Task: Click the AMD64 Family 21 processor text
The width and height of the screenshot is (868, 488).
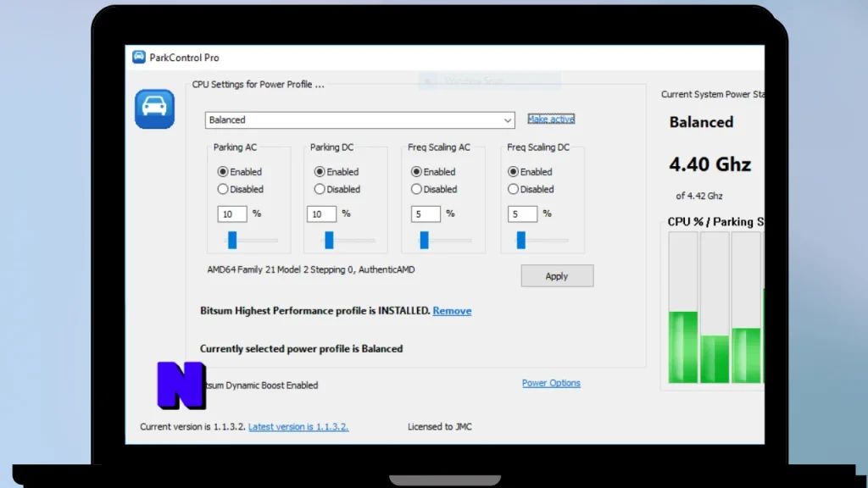Action: click(x=311, y=270)
